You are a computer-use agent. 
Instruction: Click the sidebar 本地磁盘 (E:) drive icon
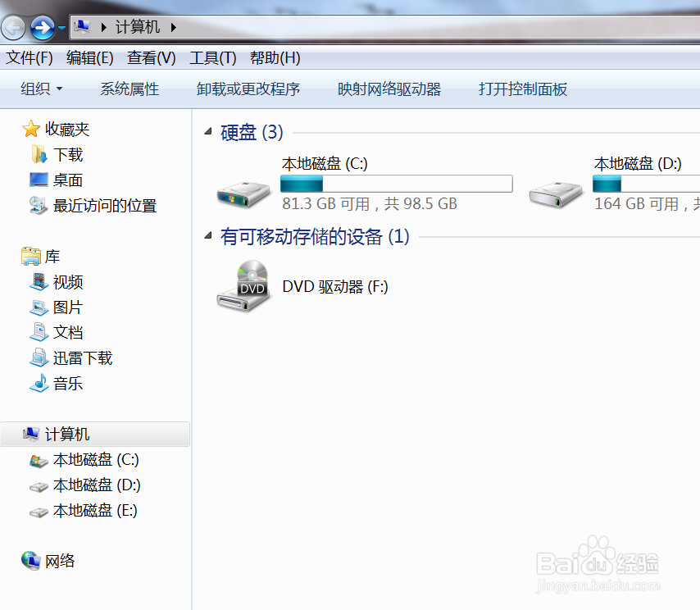39,512
